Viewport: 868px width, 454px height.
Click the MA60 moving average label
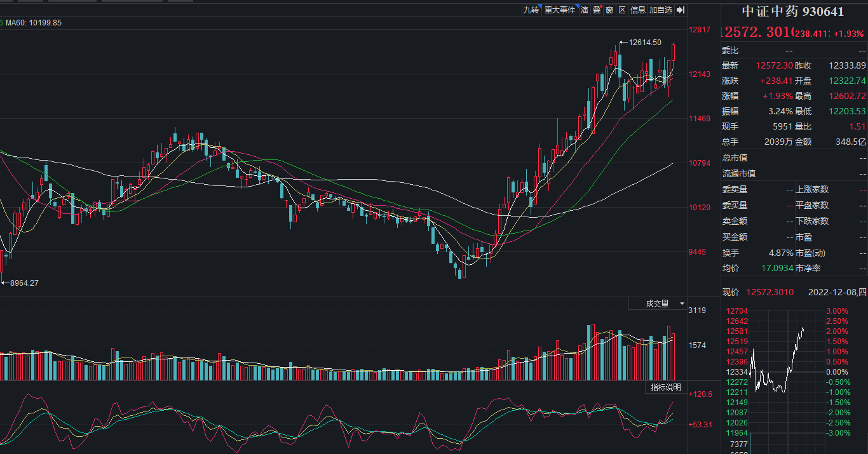[x=34, y=23]
